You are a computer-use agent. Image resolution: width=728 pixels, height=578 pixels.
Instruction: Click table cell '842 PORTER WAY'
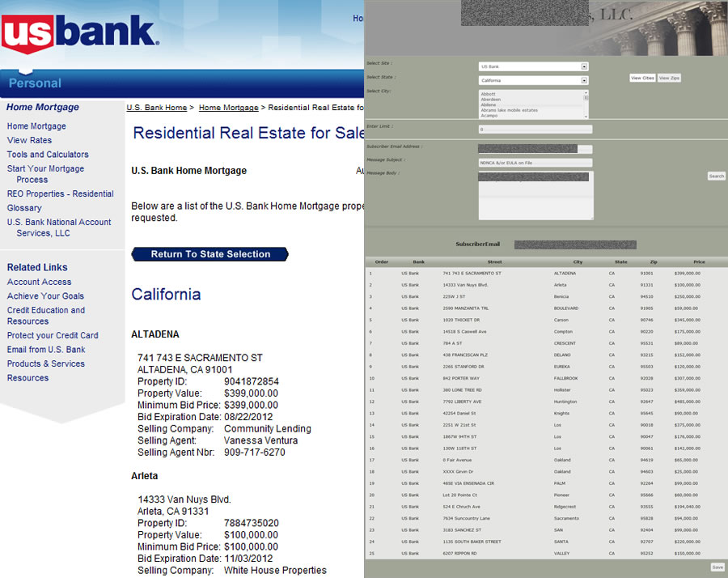tap(461, 378)
